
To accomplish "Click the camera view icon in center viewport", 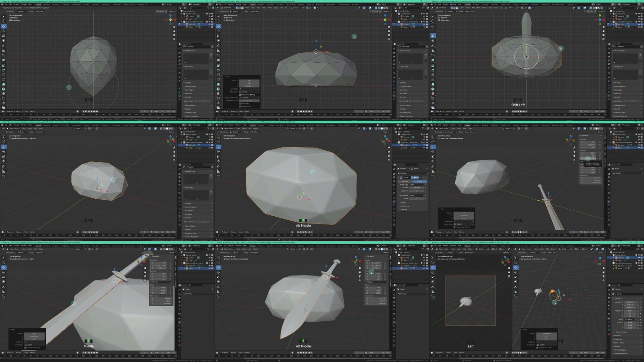I will (389, 156).
